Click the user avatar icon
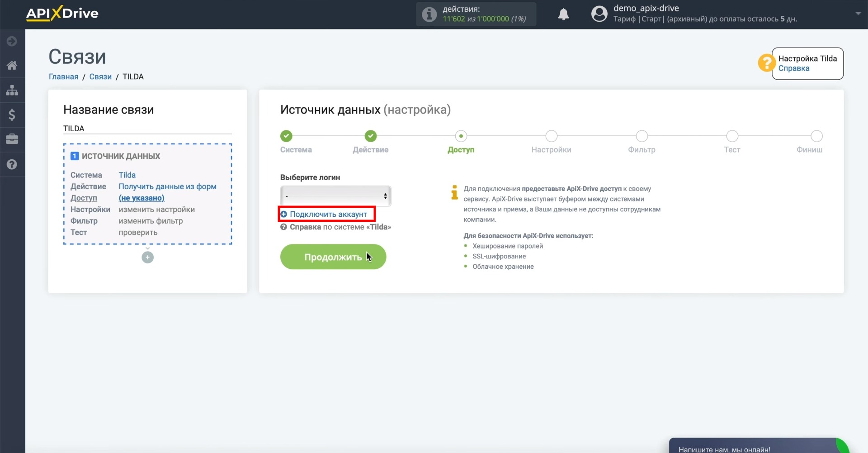 click(x=599, y=14)
